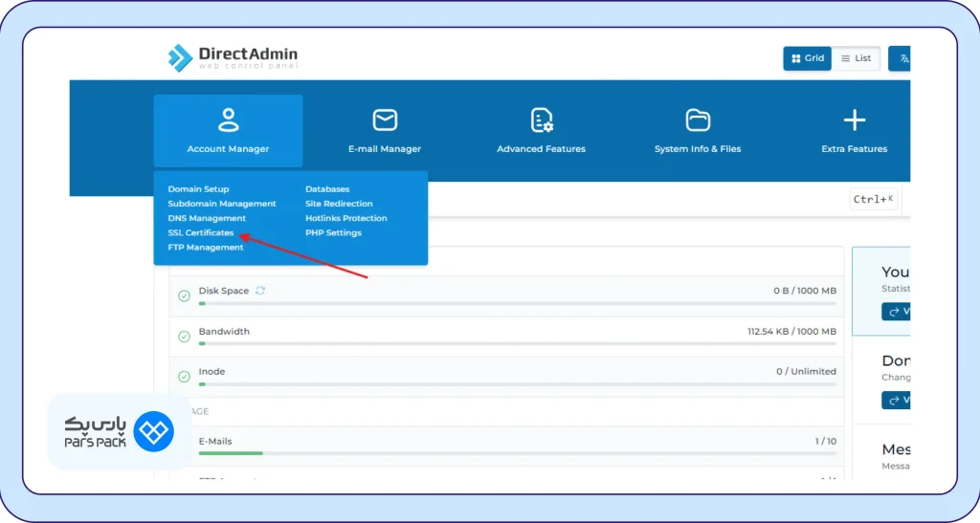Open SSL Certificates
Screen dimensions: 980x523
(201, 232)
